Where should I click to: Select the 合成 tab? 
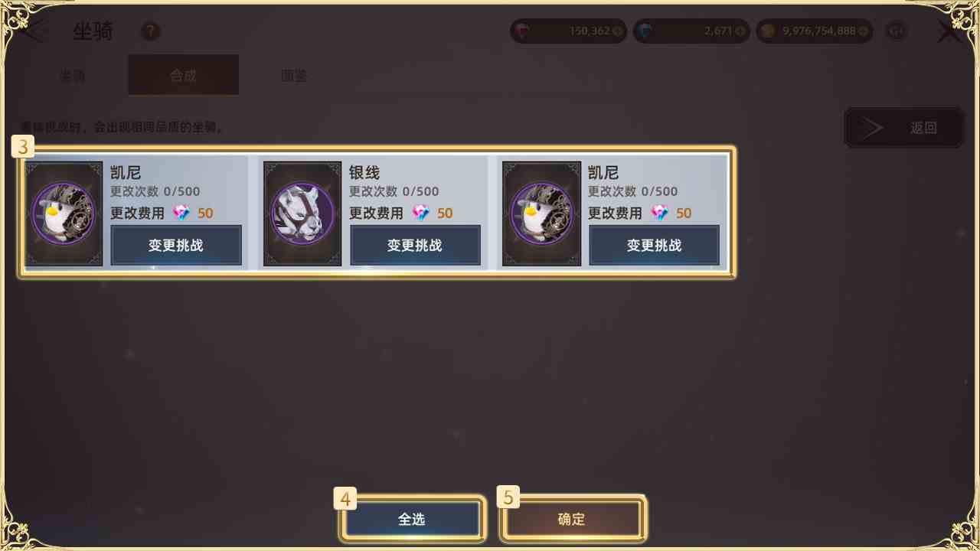click(183, 75)
